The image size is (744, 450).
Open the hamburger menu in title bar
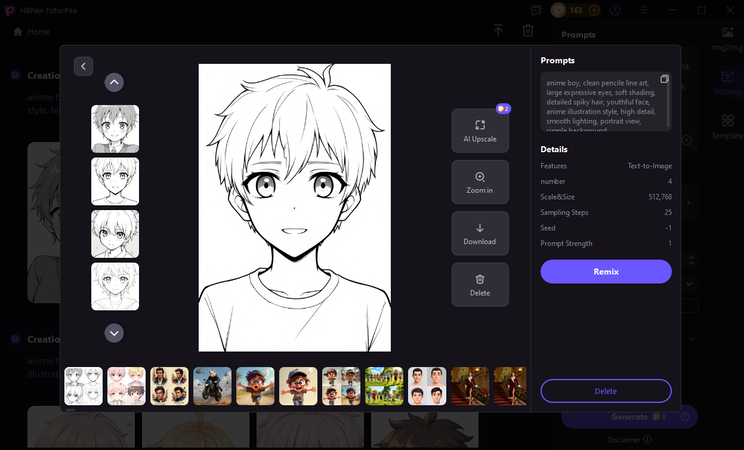644,10
